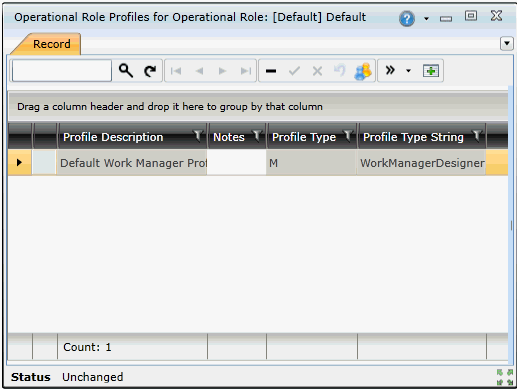Viewport: 517px width, 389px height.
Task: Open the tab list dropdown at right
Action: (x=507, y=43)
